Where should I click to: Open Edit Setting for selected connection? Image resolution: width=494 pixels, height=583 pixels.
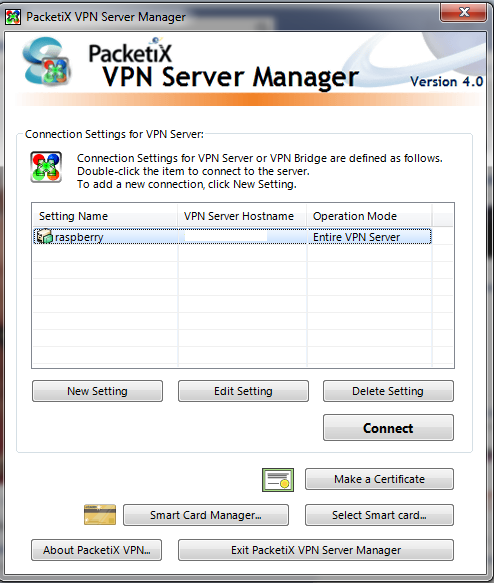point(243,391)
